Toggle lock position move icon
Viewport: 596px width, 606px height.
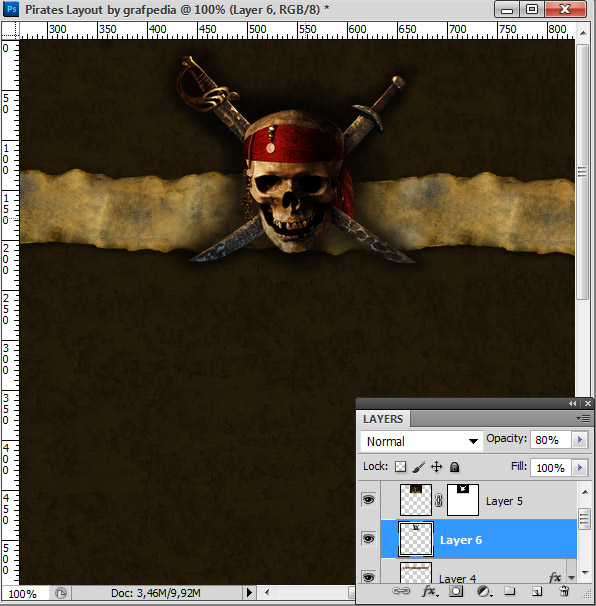click(x=436, y=467)
